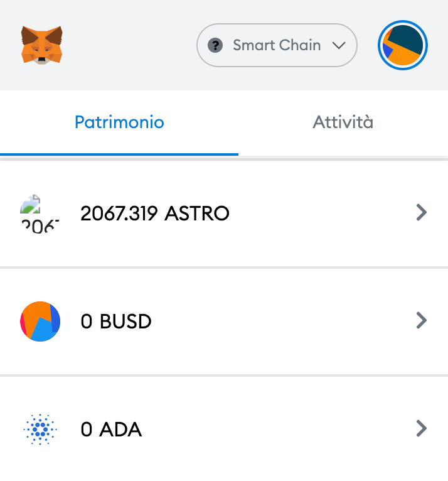
Task: Expand BUSD details with right chevron
Action: tap(422, 321)
